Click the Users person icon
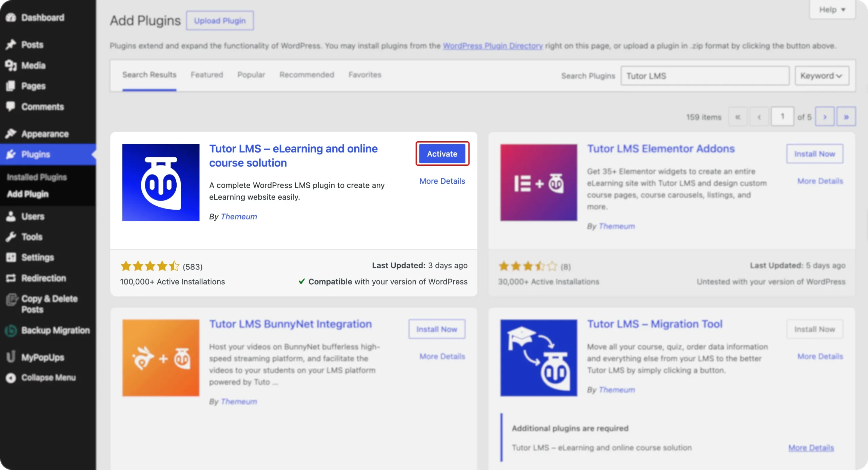Screen dimensions: 868x470 point(11,216)
